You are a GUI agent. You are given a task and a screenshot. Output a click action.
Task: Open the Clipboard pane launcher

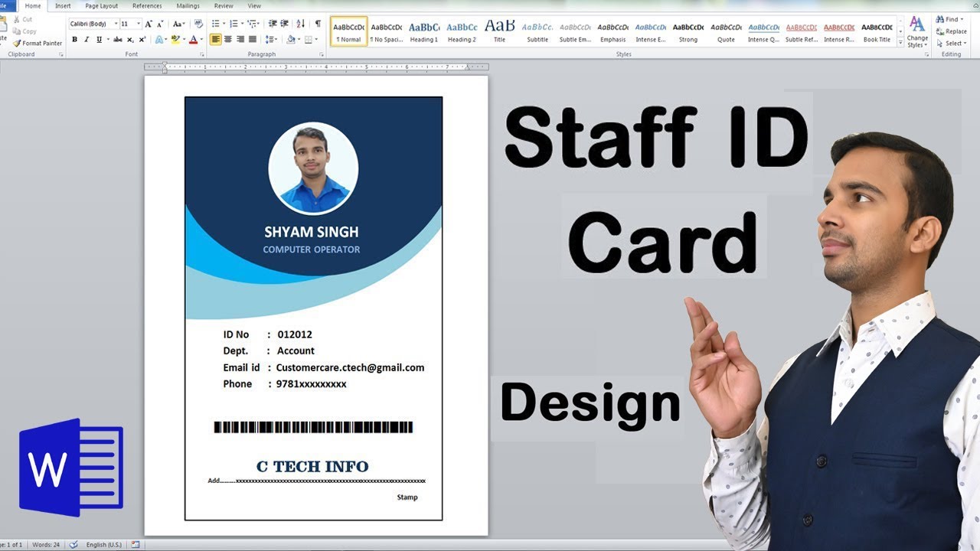pyautogui.click(x=60, y=54)
